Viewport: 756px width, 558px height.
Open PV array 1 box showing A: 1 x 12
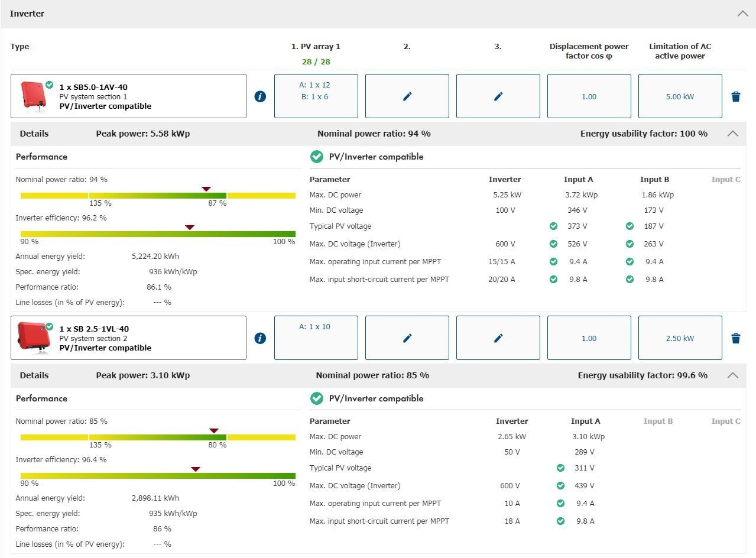point(316,96)
